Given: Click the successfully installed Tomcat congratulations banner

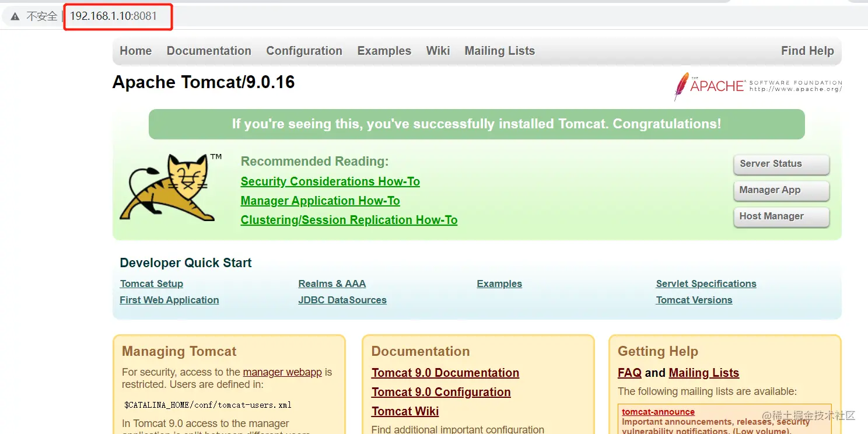Looking at the screenshot, I should click(x=477, y=124).
